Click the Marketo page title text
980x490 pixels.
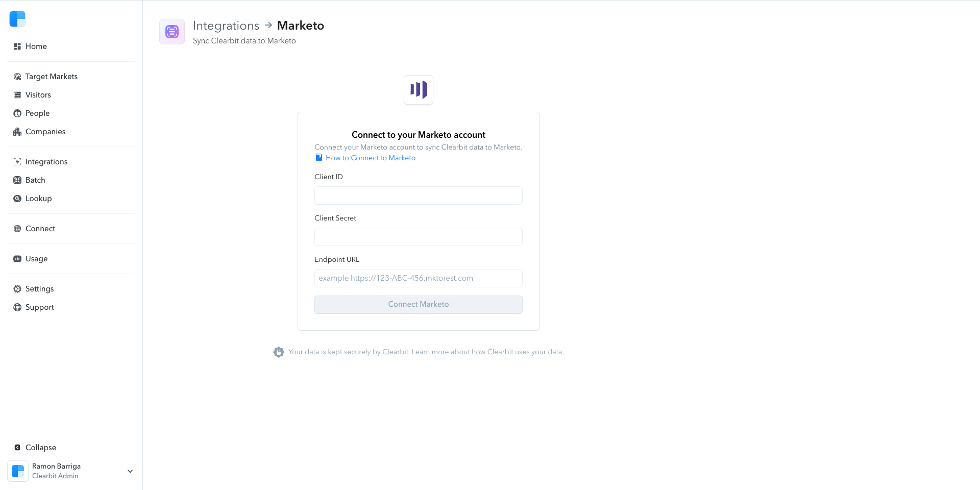301,26
